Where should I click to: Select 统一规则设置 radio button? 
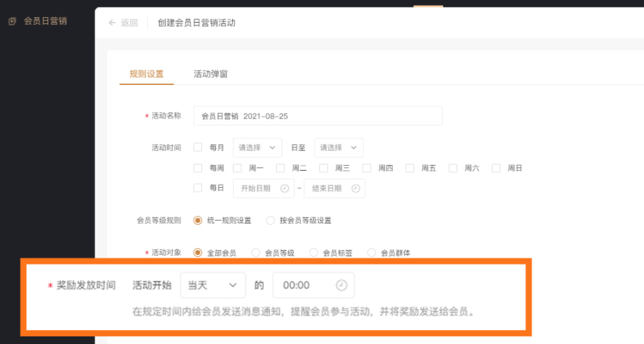198,220
